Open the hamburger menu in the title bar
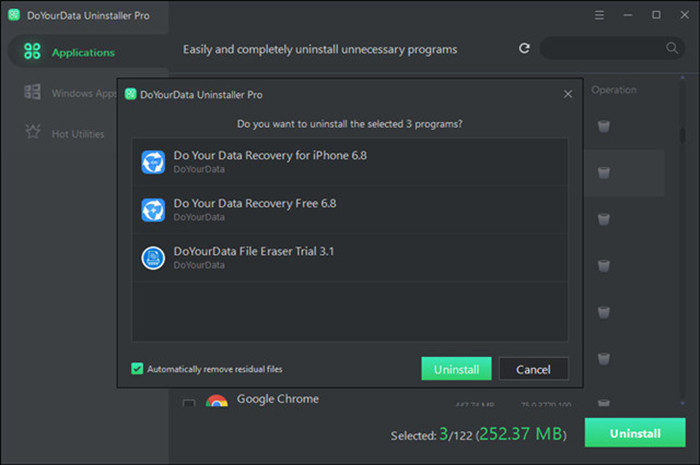 coord(598,16)
